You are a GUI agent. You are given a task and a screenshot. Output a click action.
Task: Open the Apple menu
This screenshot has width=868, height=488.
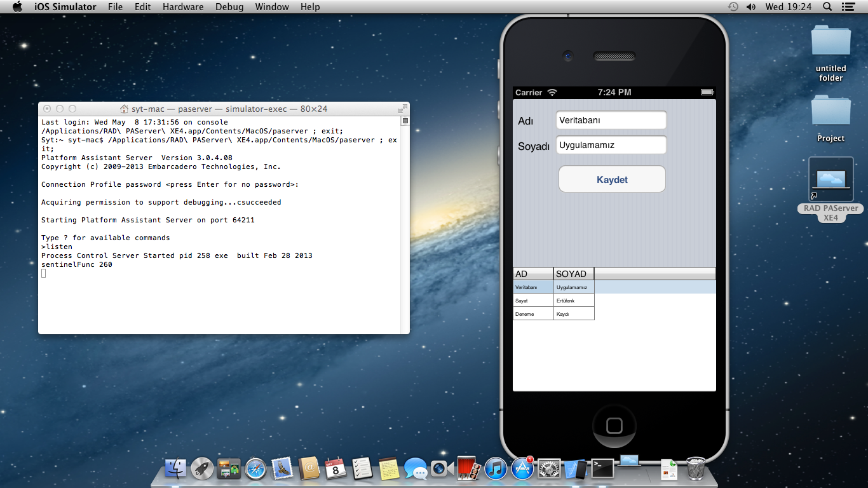(17, 7)
